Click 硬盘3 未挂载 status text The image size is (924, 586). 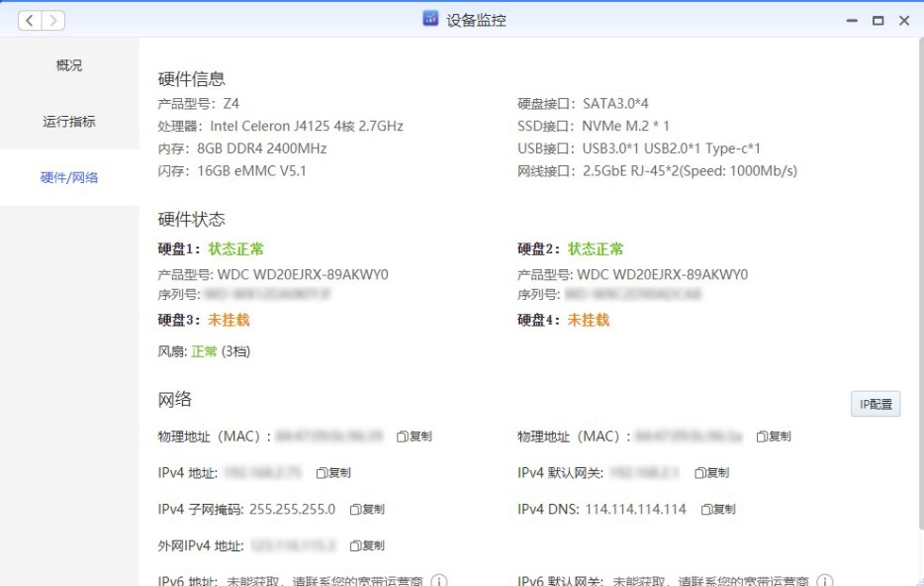[x=229, y=320]
